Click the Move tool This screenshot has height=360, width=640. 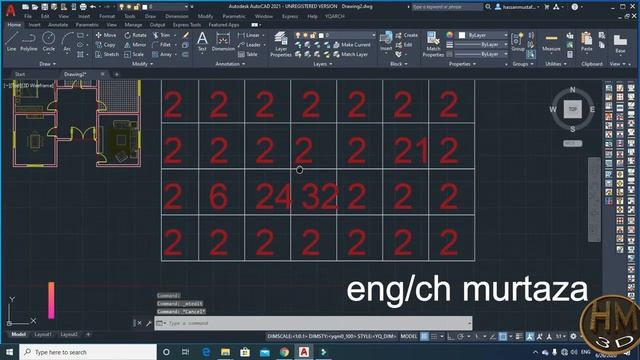(106, 35)
